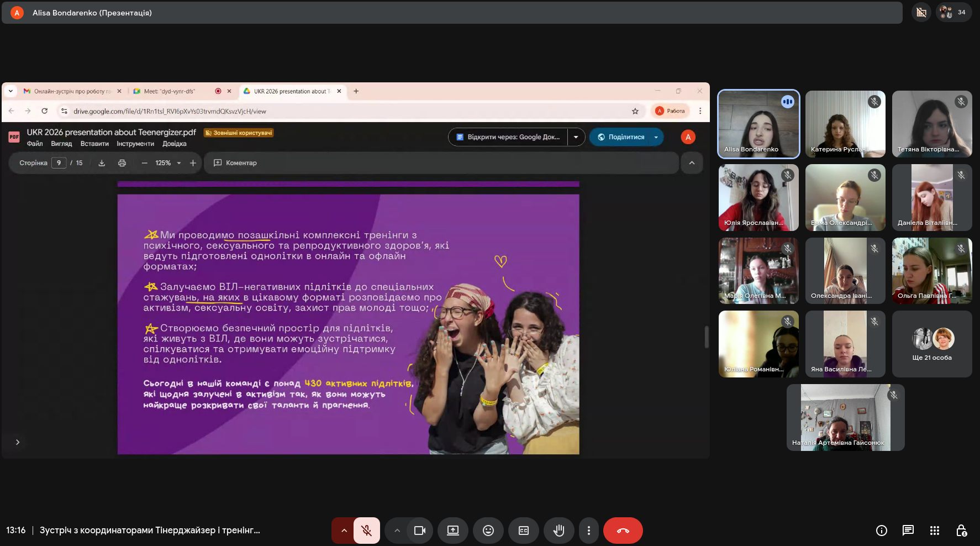The width and height of the screenshot is (980, 546).
Task: Select Наталія Артемівна Гайсонюк's video tile
Action: coord(845,417)
